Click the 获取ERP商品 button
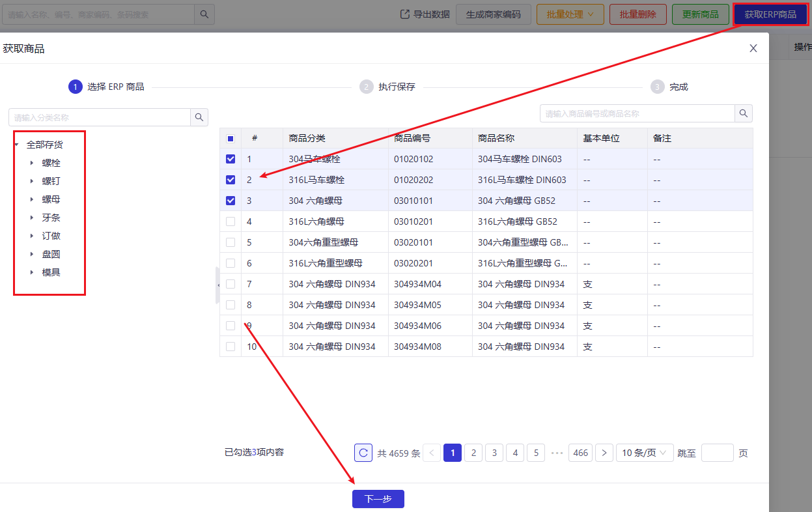 click(x=770, y=14)
